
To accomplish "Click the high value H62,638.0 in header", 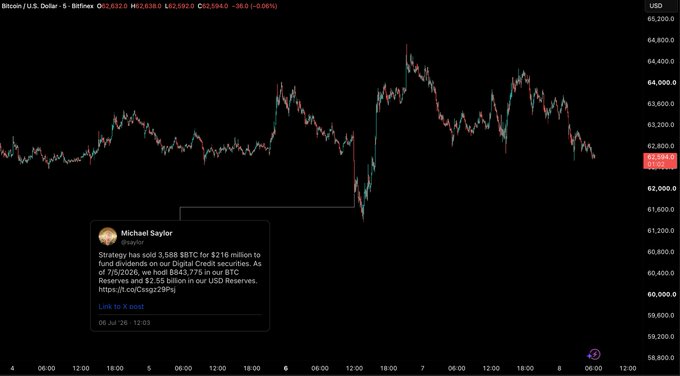I will [146, 6].
